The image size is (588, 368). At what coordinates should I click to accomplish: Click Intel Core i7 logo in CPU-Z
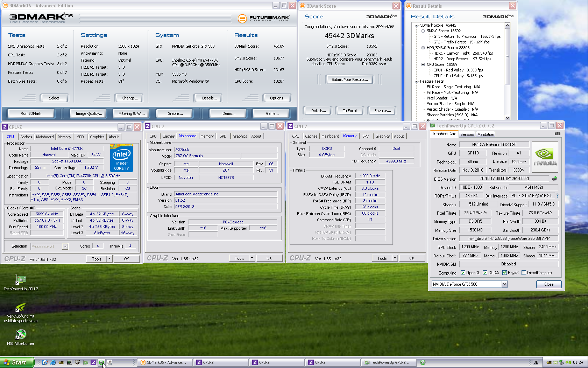[121, 158]
